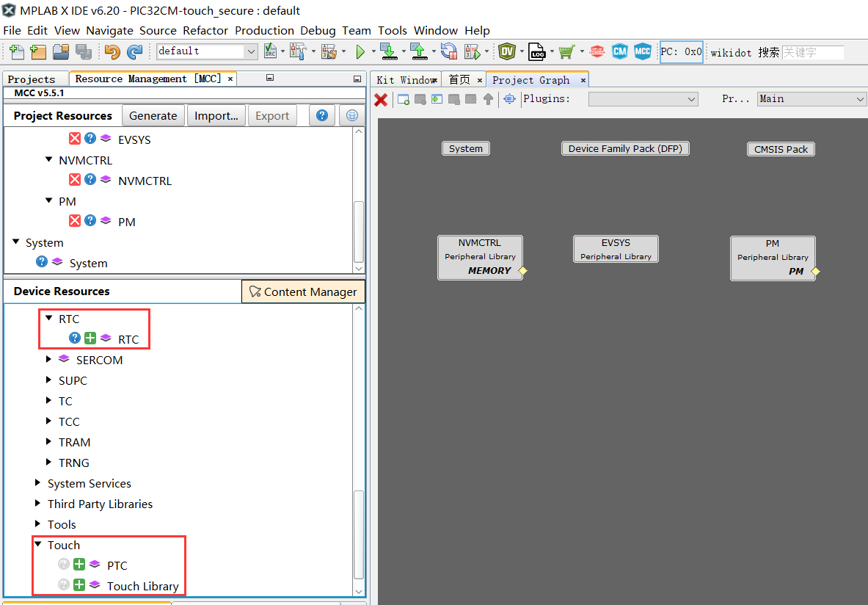This screenshot has height=605, width=868.
Task: Open the MPLAB Data Visualizer DV icon
Action: point(506,51)
